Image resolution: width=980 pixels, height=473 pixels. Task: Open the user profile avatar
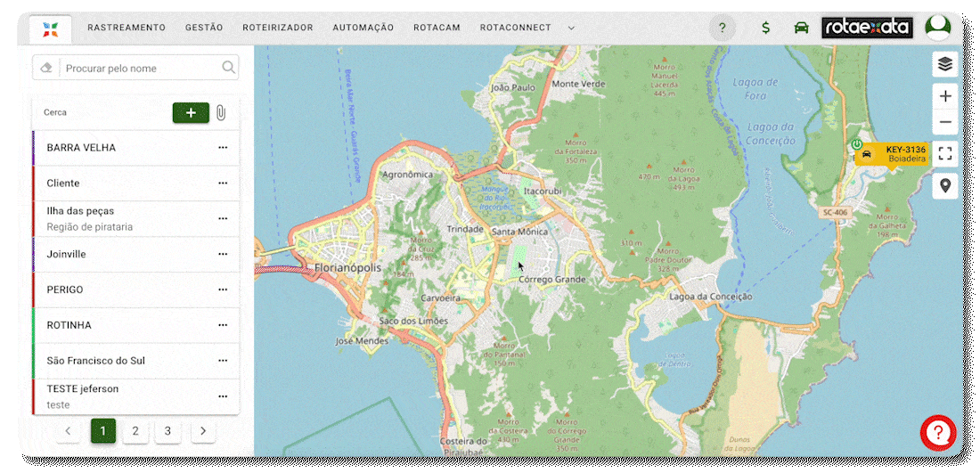(937, 29)
